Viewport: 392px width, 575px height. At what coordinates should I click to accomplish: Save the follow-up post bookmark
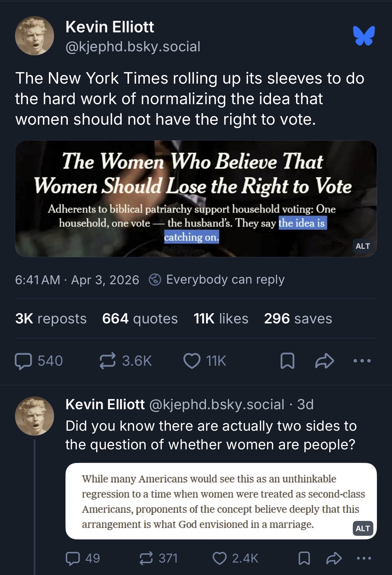click(x=304, y=558)
